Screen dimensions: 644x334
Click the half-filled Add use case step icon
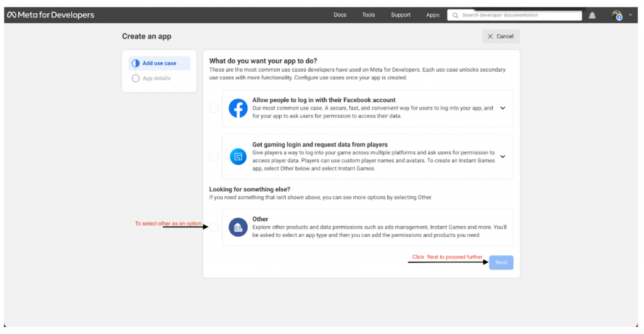pyautogui.click(x=136, y=64)
